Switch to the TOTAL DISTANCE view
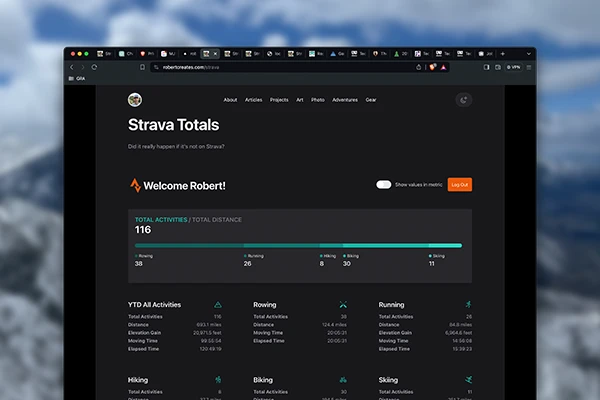The height and width of the screenshot is (400, 600). tap(217, 220)
